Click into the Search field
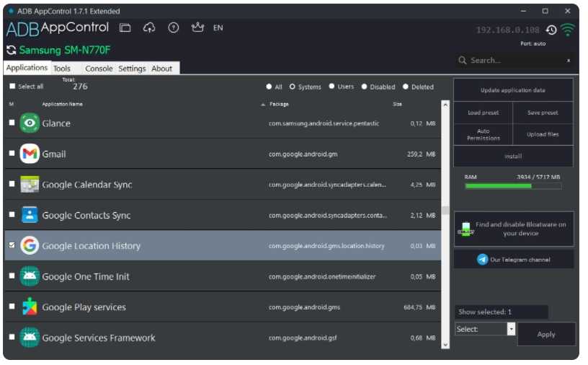 click(x=515, y=61)
